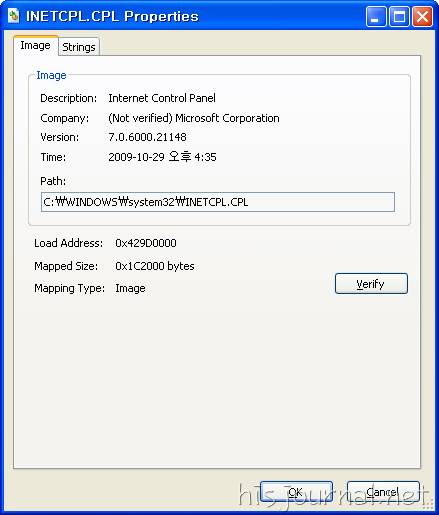Click the Internet Control Panel description text
Image resolution: width=439 pixels, height=515 pixels.
coord(162,98)
